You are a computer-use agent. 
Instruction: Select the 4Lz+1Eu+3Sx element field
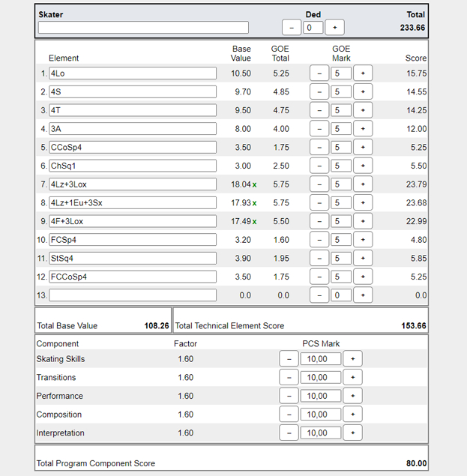pos(133,202)
